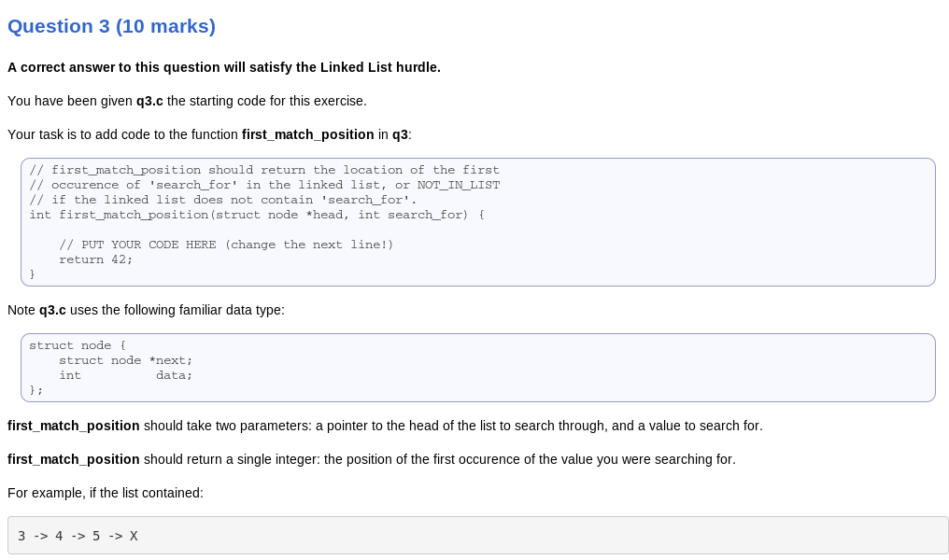Click the struct node { line
This screenshot has width=949, height=560.
pyautogui.click(x=78, y=345)
